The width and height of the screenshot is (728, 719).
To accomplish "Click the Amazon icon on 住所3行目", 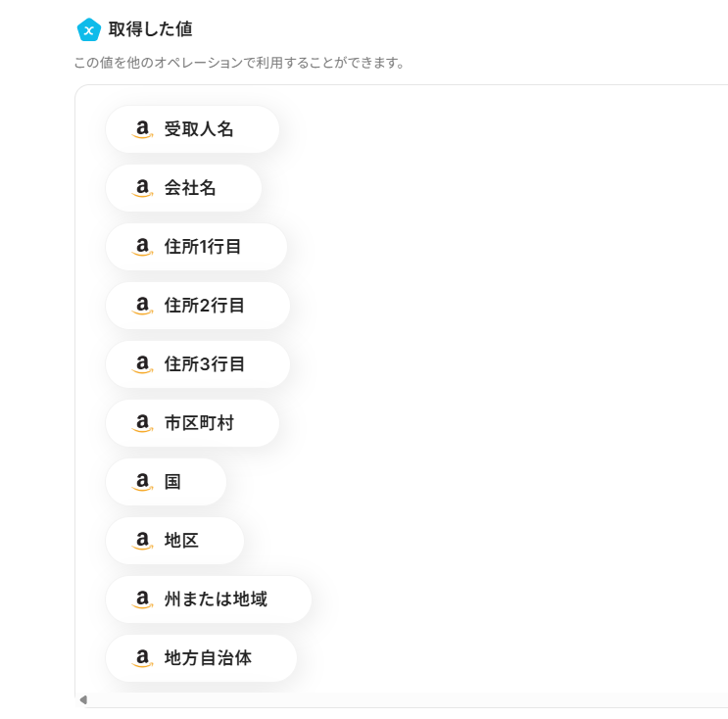I will point(142,364).
